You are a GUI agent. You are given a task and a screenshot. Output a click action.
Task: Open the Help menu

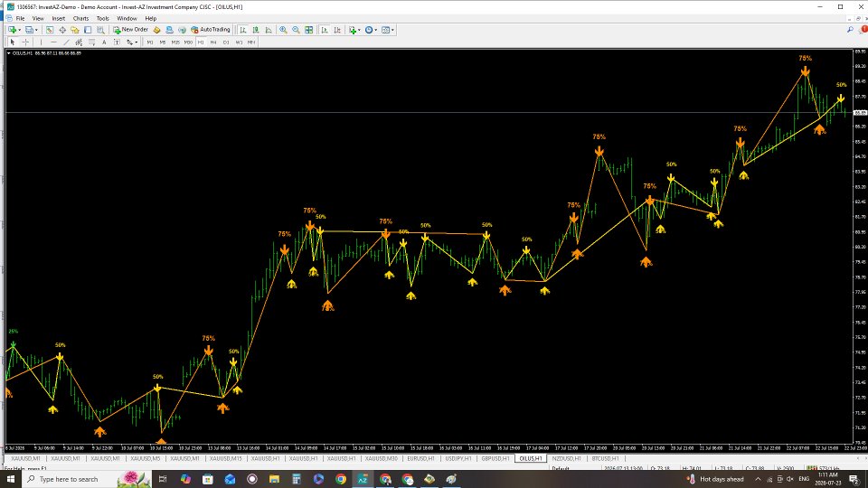coord(151,18)
